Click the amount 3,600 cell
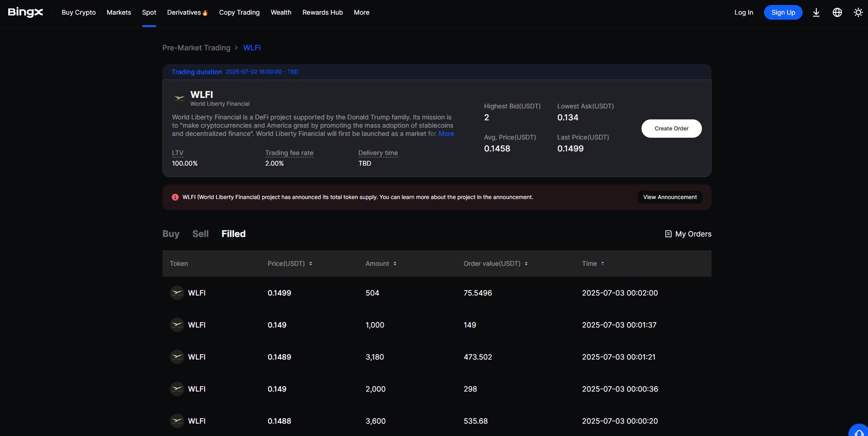This screenshot has width=868, height=436. point(376,421)
